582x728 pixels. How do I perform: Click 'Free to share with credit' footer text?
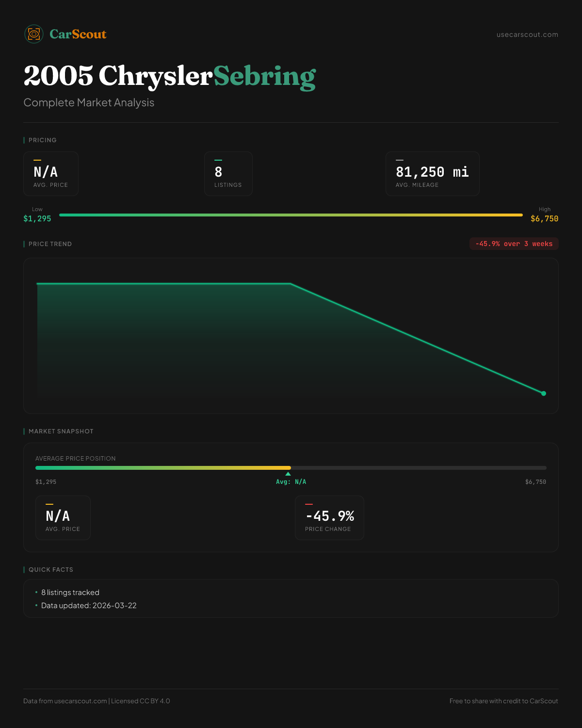click(x=503, y=701)
